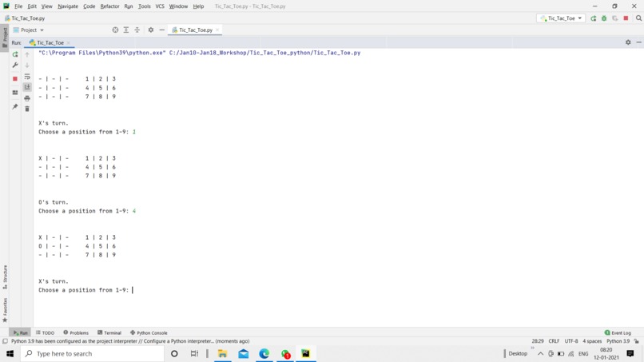Open the Event Log
Screen dimensions: 644x362
click(x=618, y=332)
